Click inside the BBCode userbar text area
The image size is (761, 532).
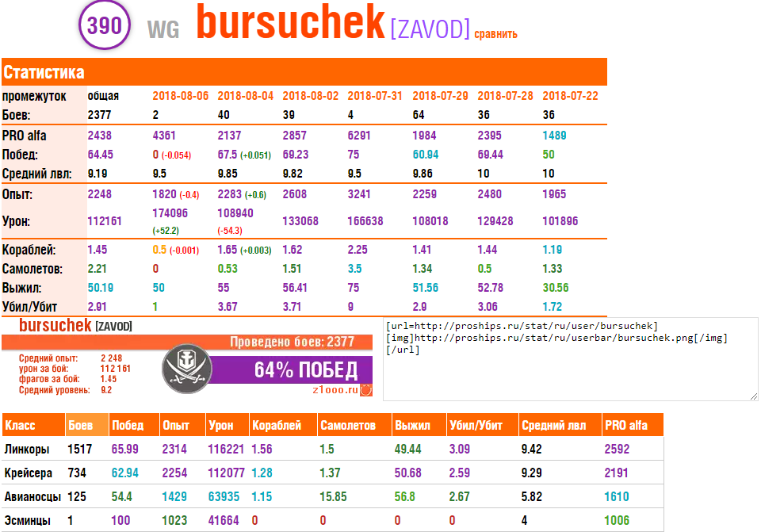click(x=570, y=359)
